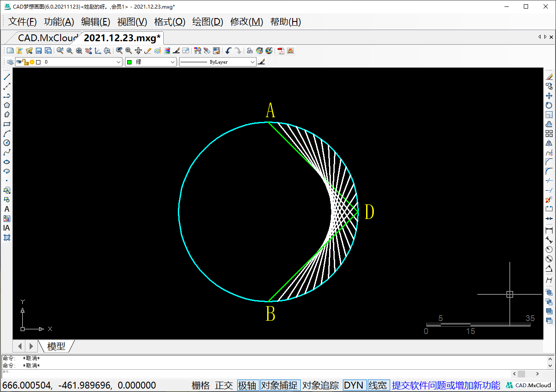Select the Ellipse drawing tool
This screenshot has height=392, width=556.
[7, 162]
